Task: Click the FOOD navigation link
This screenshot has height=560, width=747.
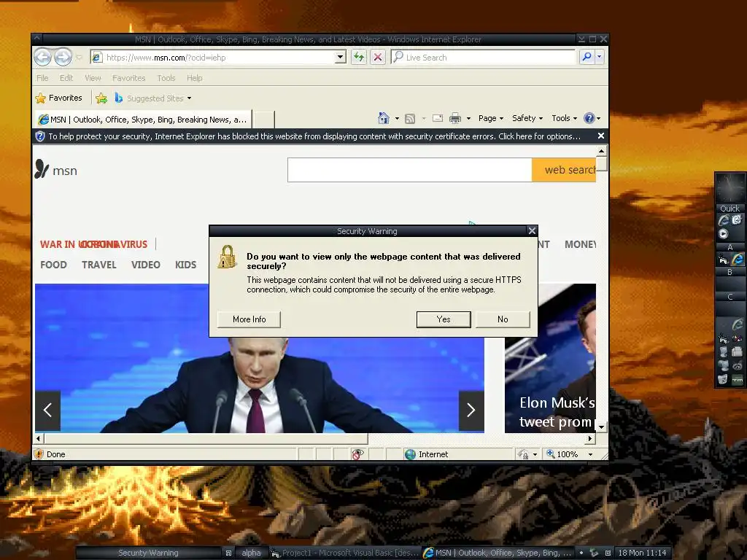Action: pos(53,265)
